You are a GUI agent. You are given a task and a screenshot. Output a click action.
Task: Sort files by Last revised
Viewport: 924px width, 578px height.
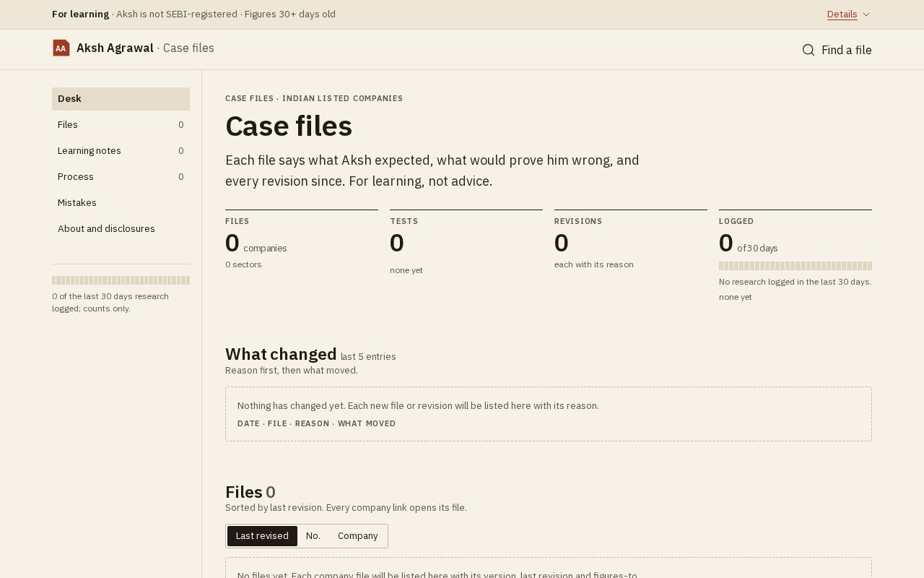coord(262,536)
